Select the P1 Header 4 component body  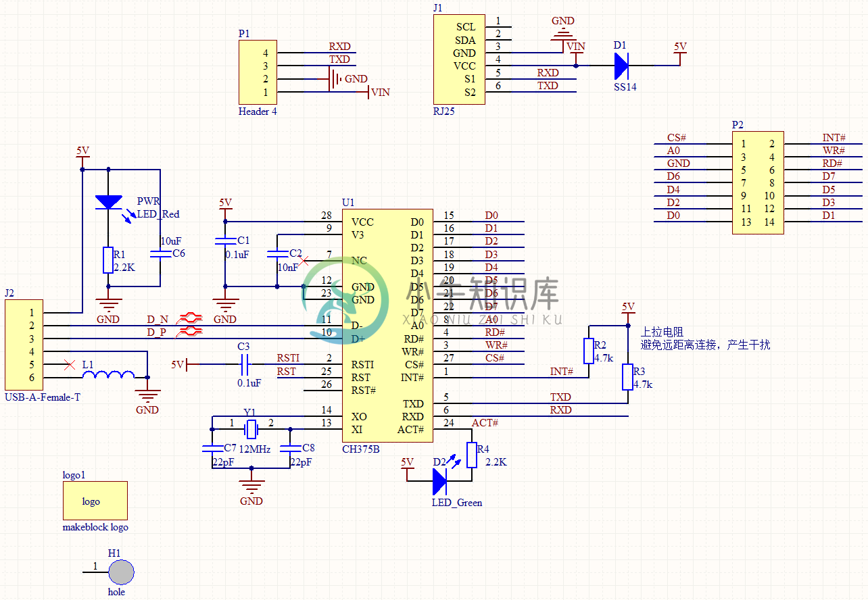point(258,72)
